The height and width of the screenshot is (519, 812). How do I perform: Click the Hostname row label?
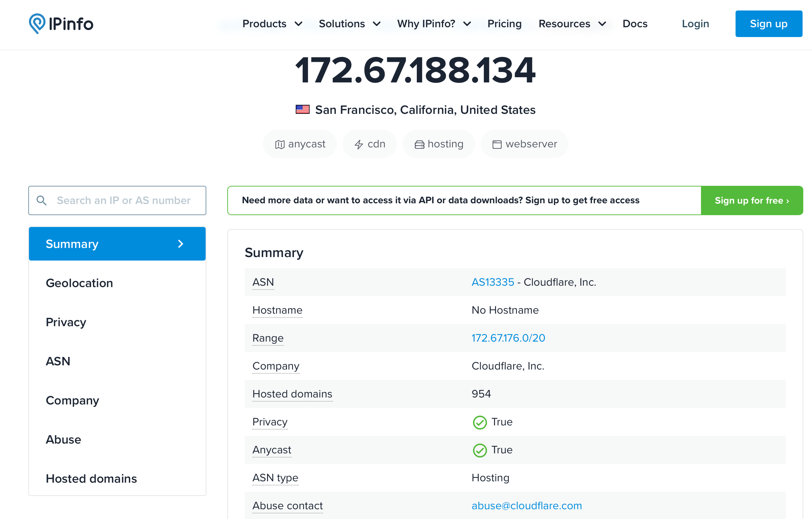tap(278, 310)
